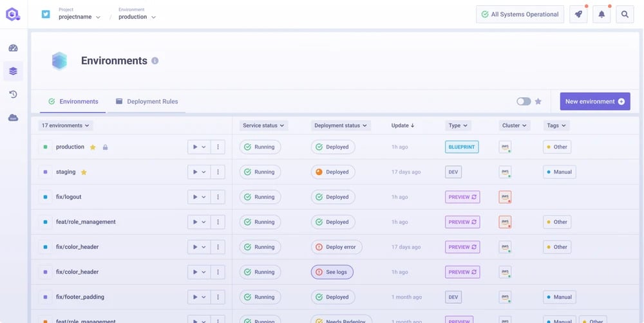The height and width of the screenshot is (323, 644).
Task: Click the See logs button
Action: pyautogui.click(x=332, y=272)
